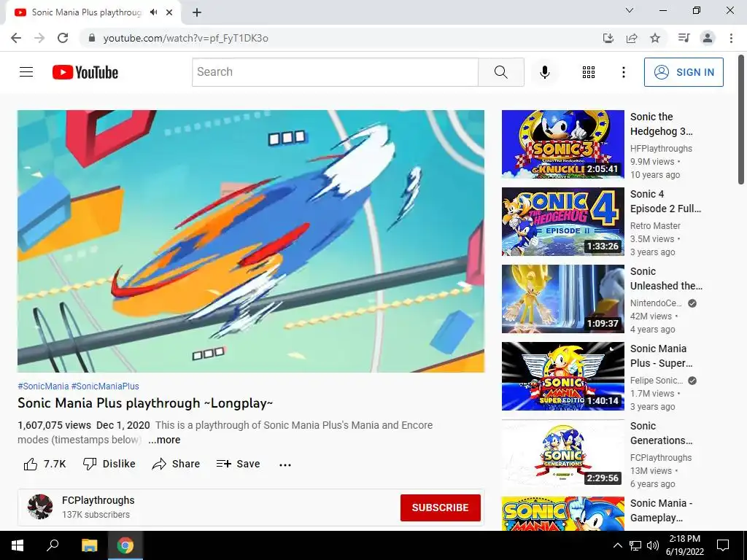Share this page from address bar

point(632,38)
